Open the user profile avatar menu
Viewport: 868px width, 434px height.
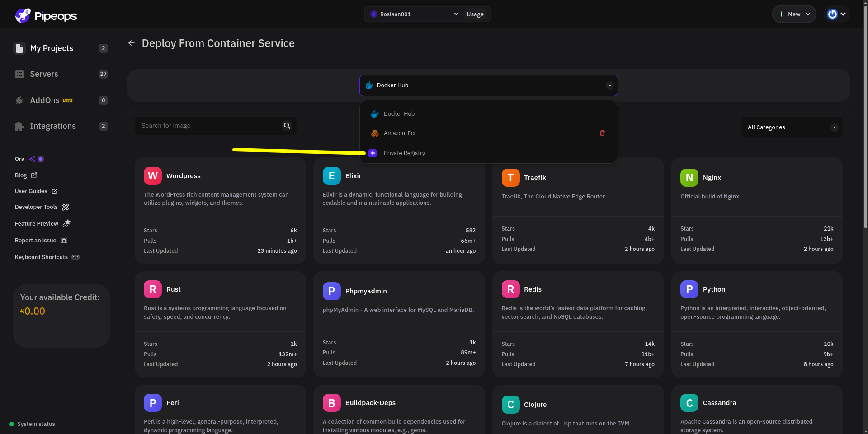pyautogui.click(x=837, y=14)
